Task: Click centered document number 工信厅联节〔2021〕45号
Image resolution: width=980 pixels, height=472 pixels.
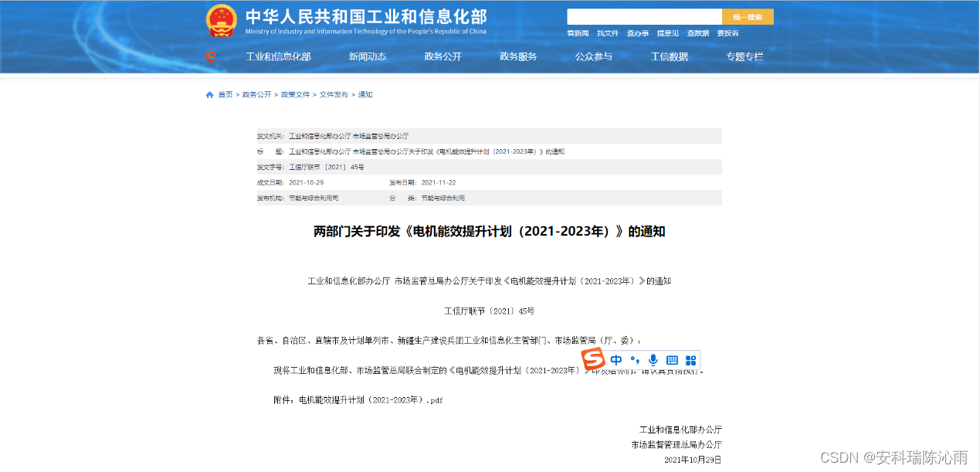Action: pyautogui.click(x=490, y=311)
